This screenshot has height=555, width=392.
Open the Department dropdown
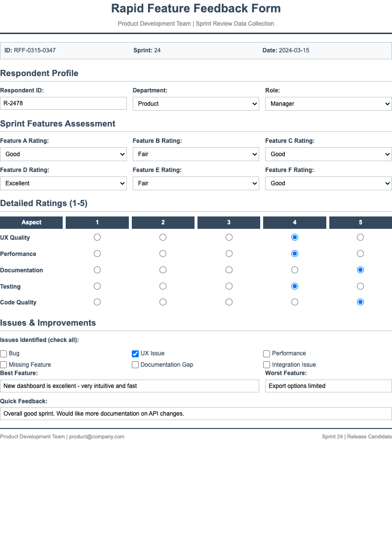tap(196, 104)
